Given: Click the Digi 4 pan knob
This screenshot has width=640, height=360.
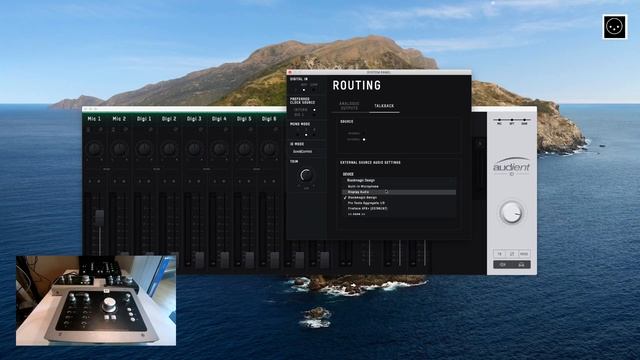Looking at the screenshot, I should click(219, 149).
